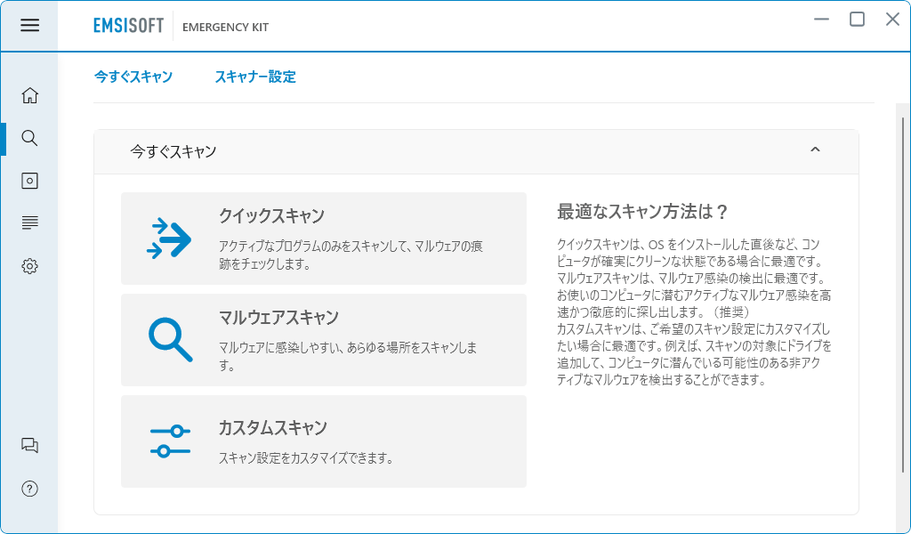Open the Settings gear sidebar icon
This screenshot has height=534, width=911.
(30, 266)
